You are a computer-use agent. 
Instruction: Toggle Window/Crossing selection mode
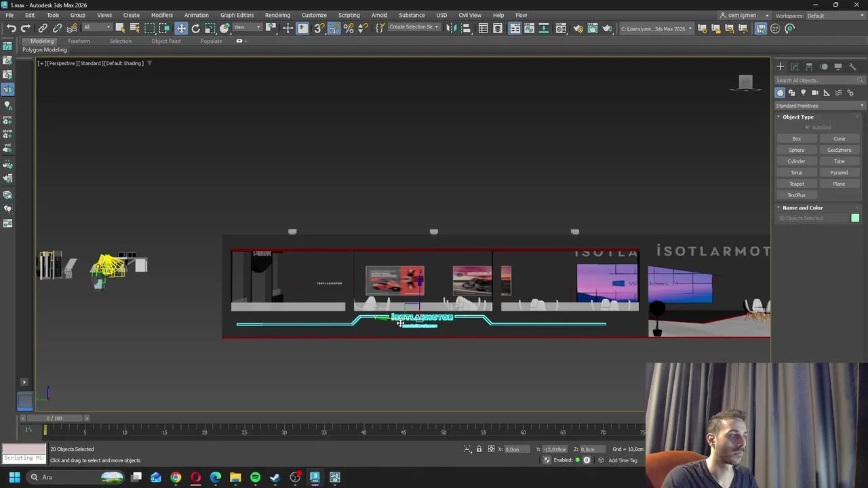(x=164, y=28)
